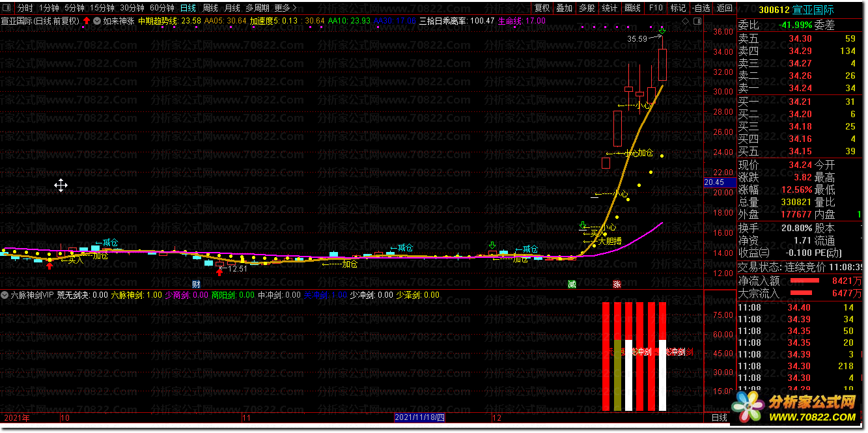
Task: Click the 统计 statistics button
Action: [x=609, y=8]
